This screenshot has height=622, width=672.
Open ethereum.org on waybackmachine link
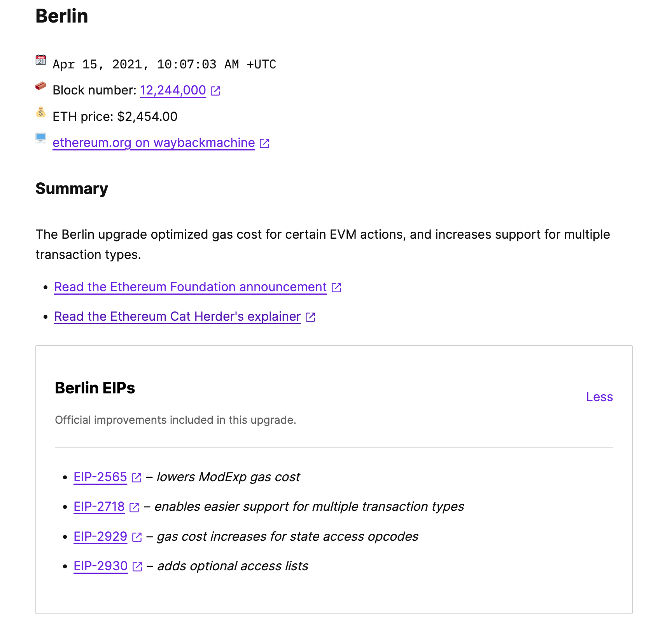pos(154,143)
